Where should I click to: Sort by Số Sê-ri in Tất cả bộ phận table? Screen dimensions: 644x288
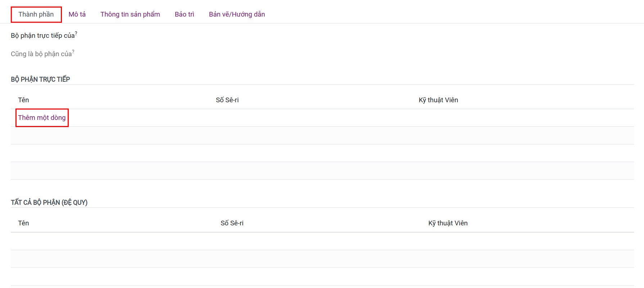(x=232, y=223)
